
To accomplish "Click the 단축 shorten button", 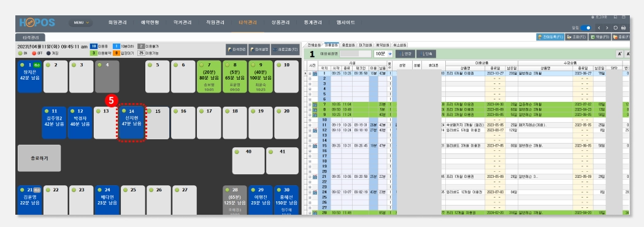I will (426, 54).
